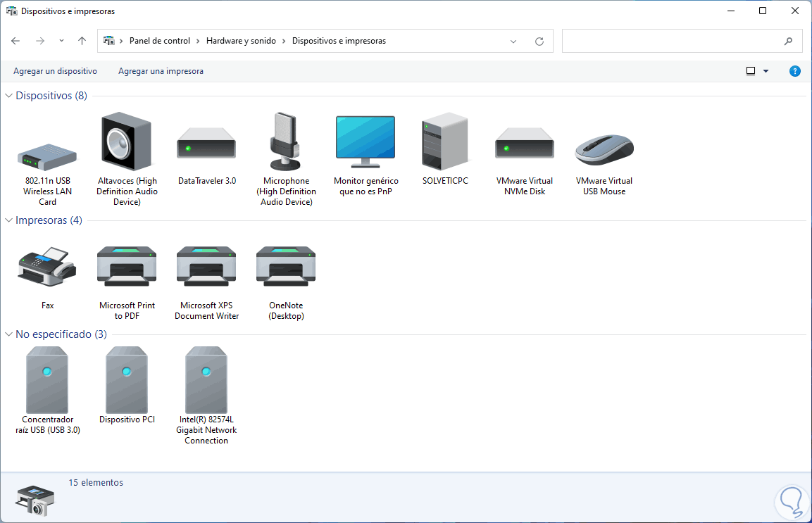This screenshot has height=523, width=812.
Task: Click the Impresoras (4) group header text
Action: coord(49,220)
